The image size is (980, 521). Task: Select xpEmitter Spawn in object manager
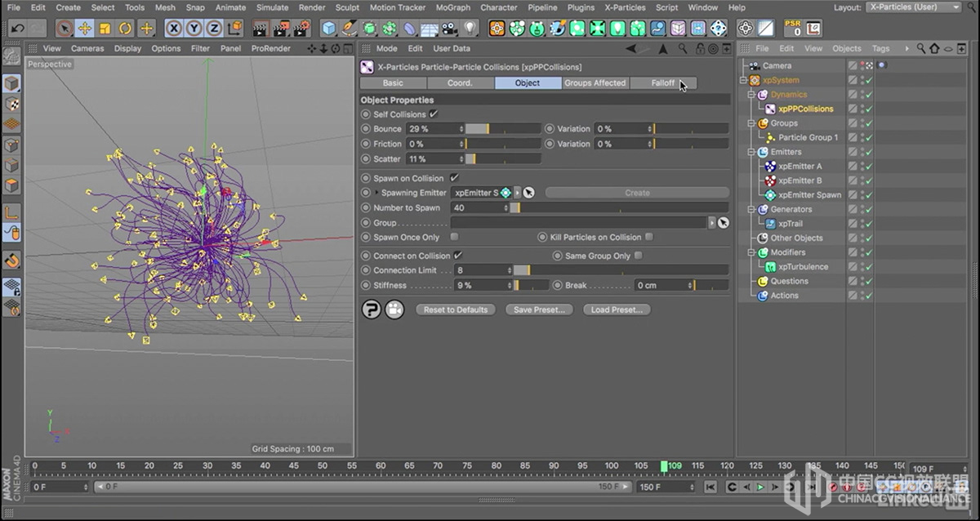tap(809, 195)
